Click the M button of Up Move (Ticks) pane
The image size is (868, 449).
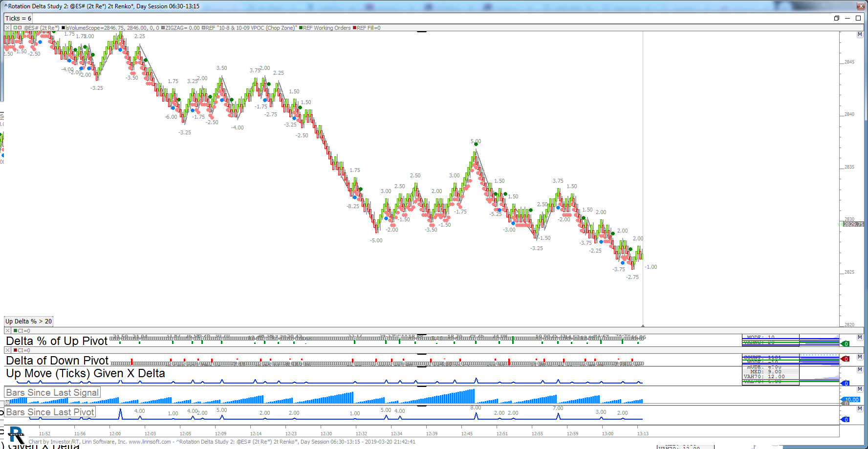point(860,369)
